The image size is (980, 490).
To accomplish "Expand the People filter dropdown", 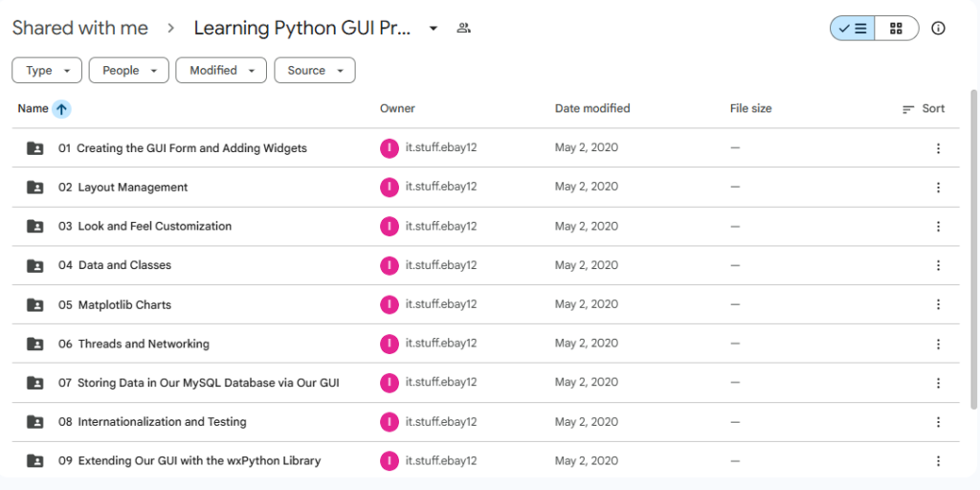I will pos(128,71).
